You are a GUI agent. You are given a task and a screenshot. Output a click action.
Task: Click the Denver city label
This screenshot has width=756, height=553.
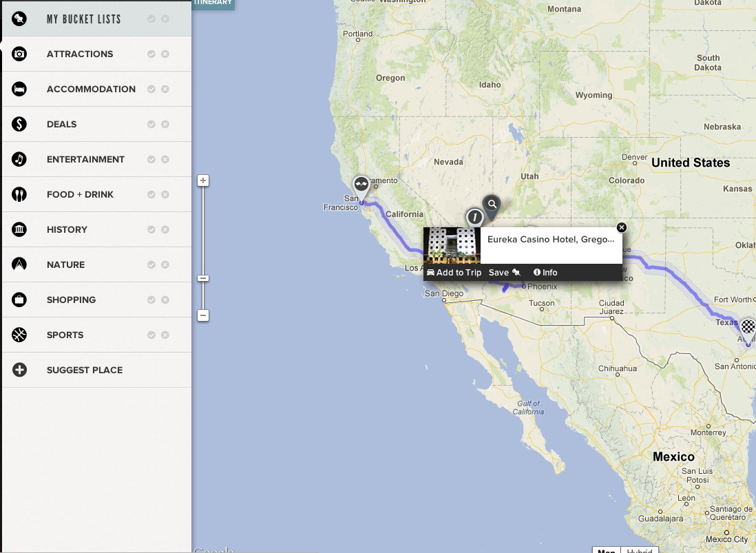[635, 157]
